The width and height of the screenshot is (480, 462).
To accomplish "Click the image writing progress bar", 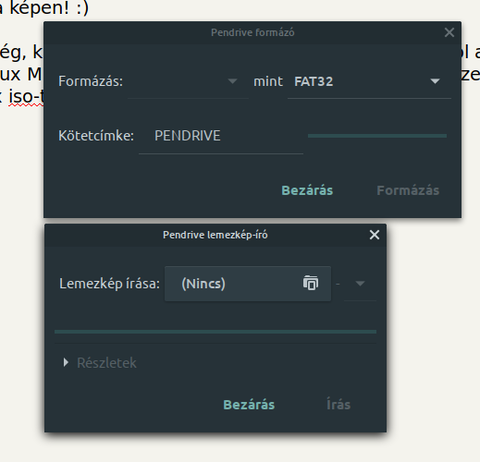I will [x=215, y=332].
